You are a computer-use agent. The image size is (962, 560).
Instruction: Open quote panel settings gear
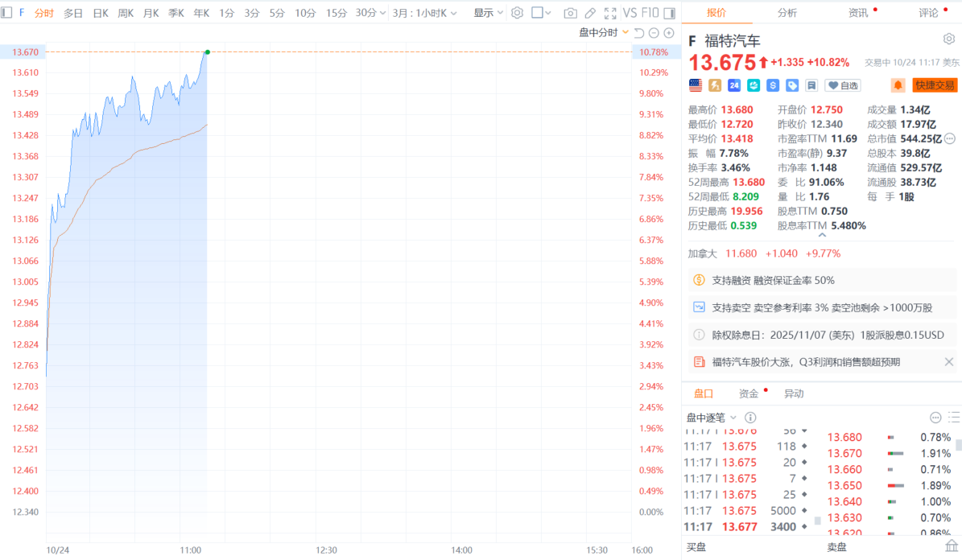949,39
